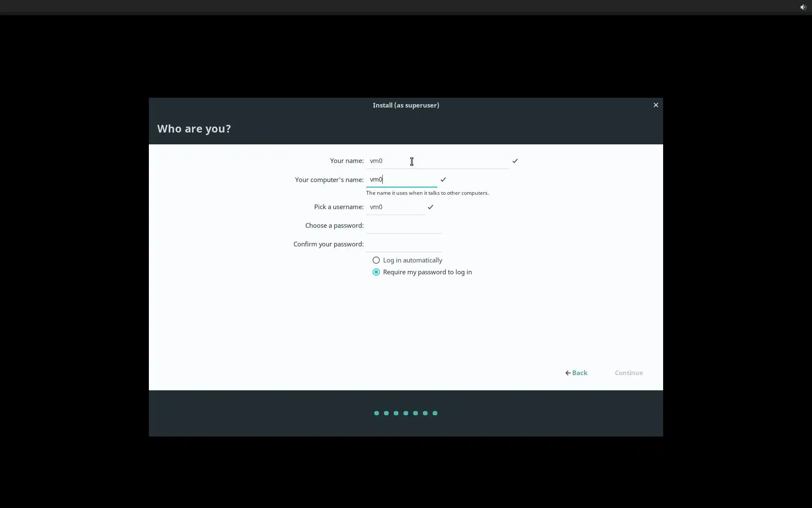Click the checkmark beside computer's name field
The width and height of the screenshot is (812, 508).
pyautogui.click(x=443, y=179)
